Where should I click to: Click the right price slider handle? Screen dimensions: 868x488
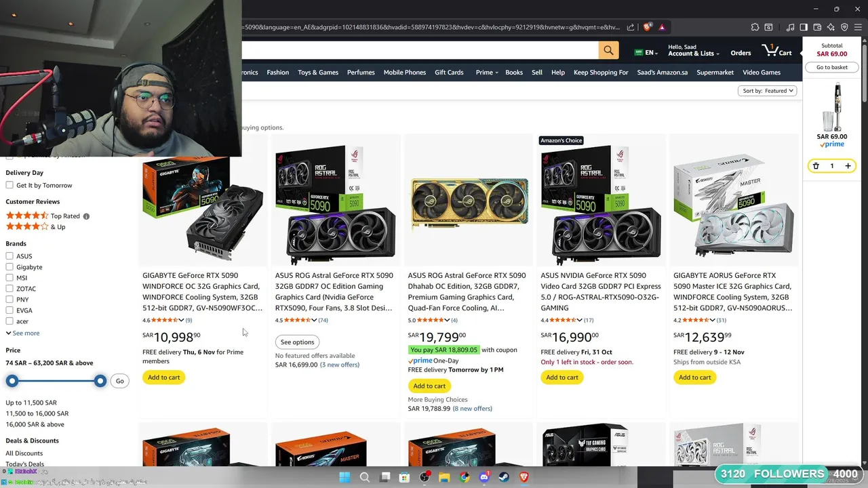point(100,381)
